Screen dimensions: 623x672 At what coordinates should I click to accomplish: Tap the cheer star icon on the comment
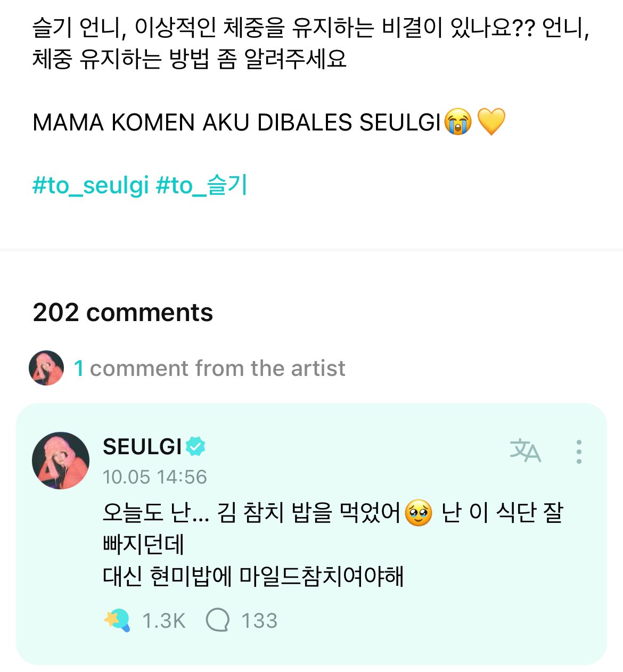(117, 620)
